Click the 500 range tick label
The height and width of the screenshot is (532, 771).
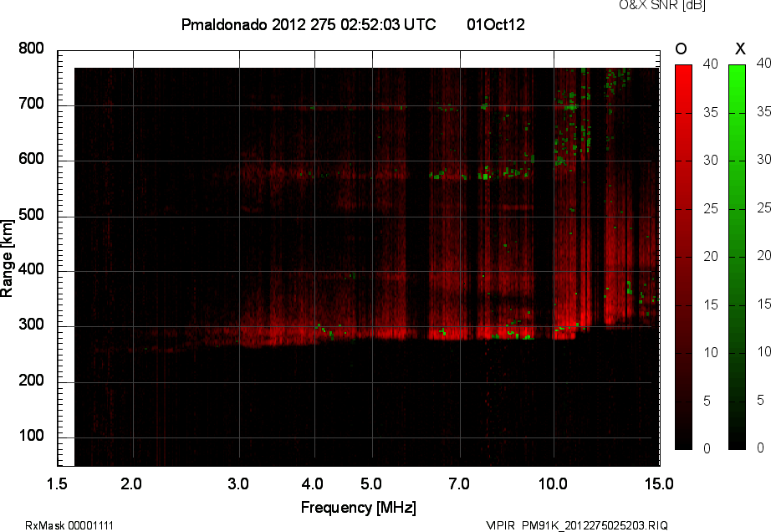(31, 214)
